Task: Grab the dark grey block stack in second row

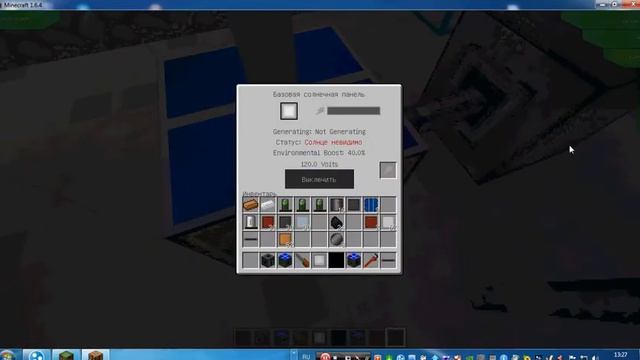Action: [285, 222]
